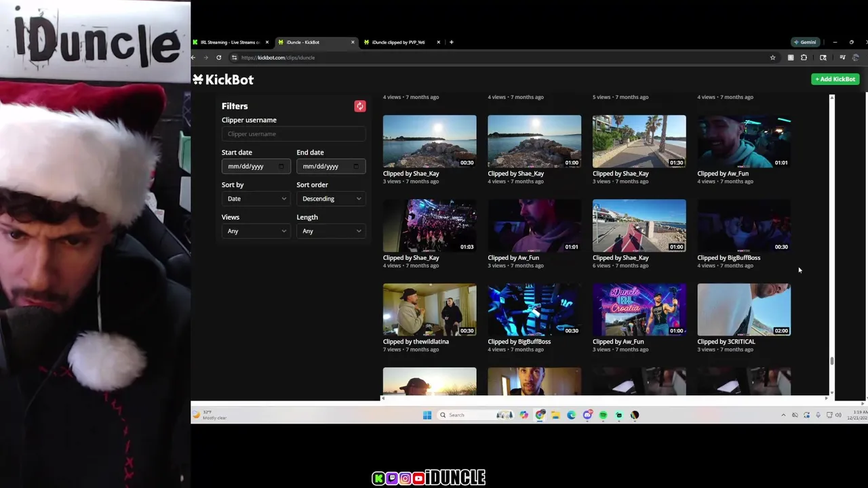Open the 01:01 Aw_Fun clip with blue lights

[744, 141]
